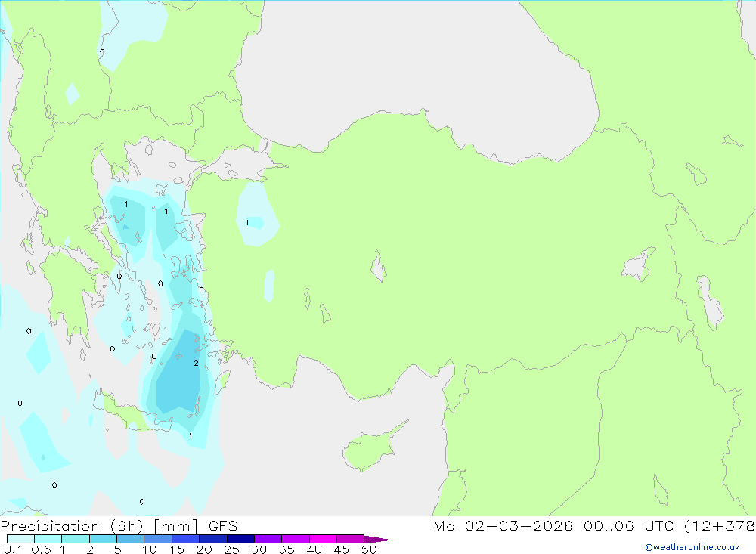Click the legend label '0.5'
The image size is (756, 554).
pos(41,549)
